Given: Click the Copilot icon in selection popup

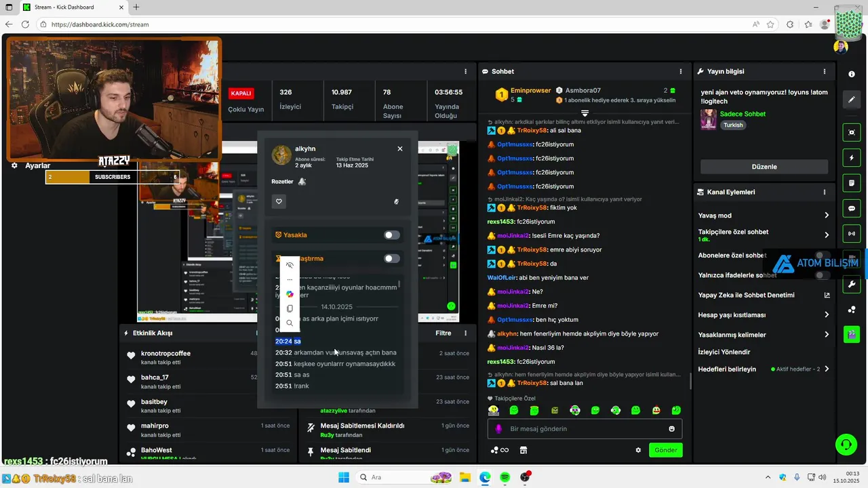Looking at the screenshot, I should 290,293.
